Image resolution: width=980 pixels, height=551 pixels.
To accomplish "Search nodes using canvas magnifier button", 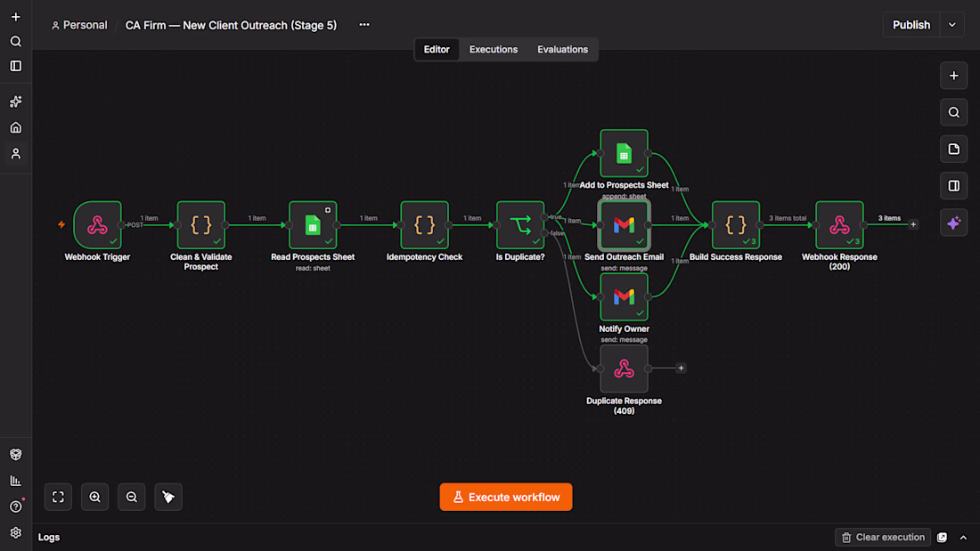I will [x=954, y=112].
